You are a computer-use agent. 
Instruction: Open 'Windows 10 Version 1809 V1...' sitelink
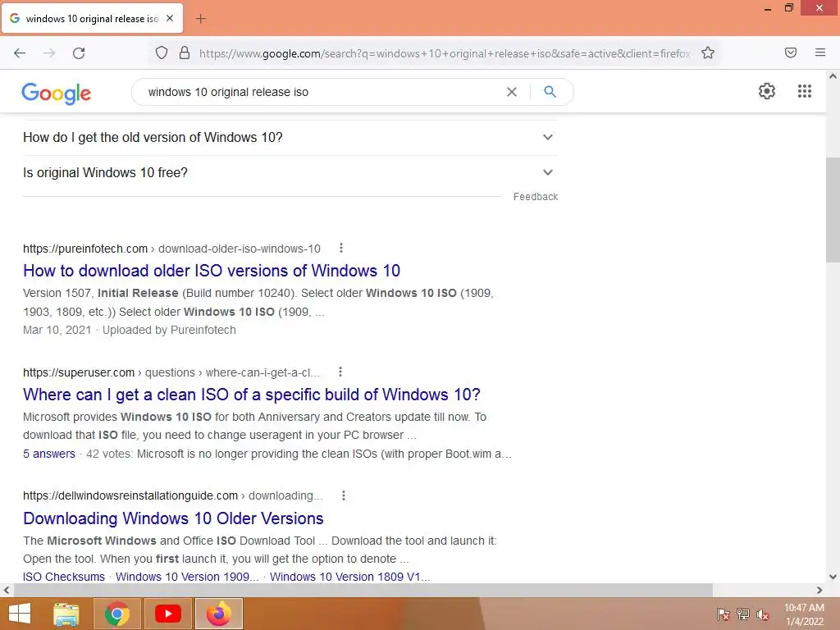(x=349, y=577)
